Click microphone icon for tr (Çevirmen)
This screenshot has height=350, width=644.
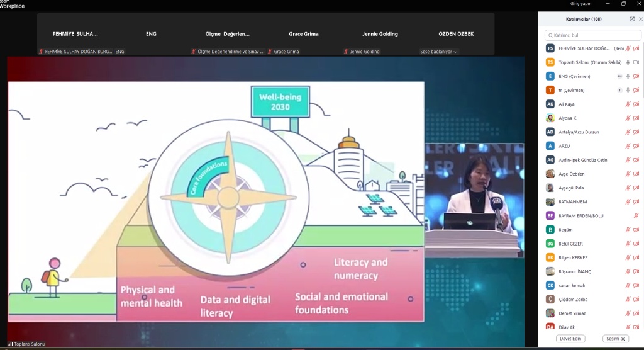coord(628,90)
